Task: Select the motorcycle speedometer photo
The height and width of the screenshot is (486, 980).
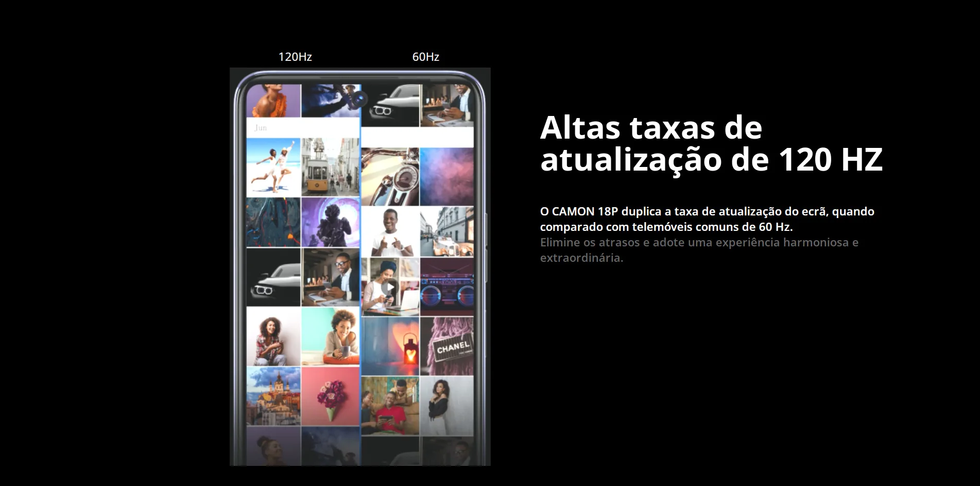Action: 390,177
